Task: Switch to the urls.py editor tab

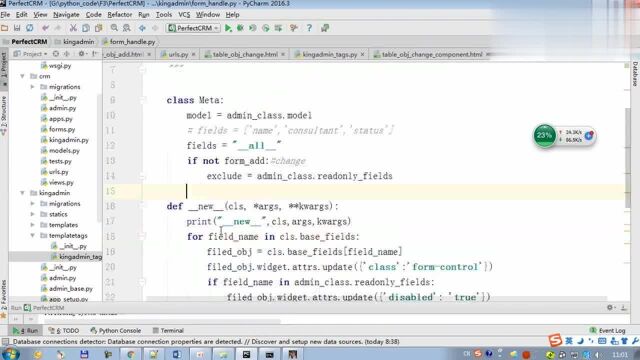Action: pos(178,54)
